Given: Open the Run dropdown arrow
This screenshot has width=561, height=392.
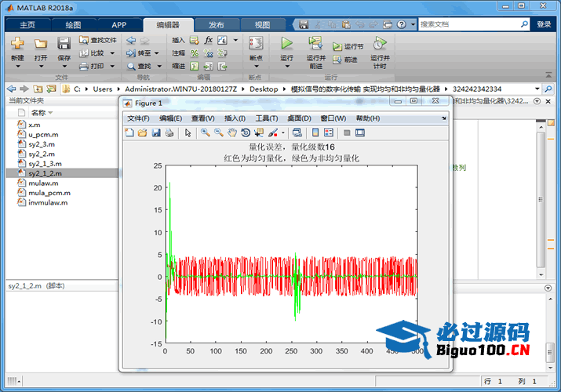Looking at the screenshot, I should (x=287, y=66).
